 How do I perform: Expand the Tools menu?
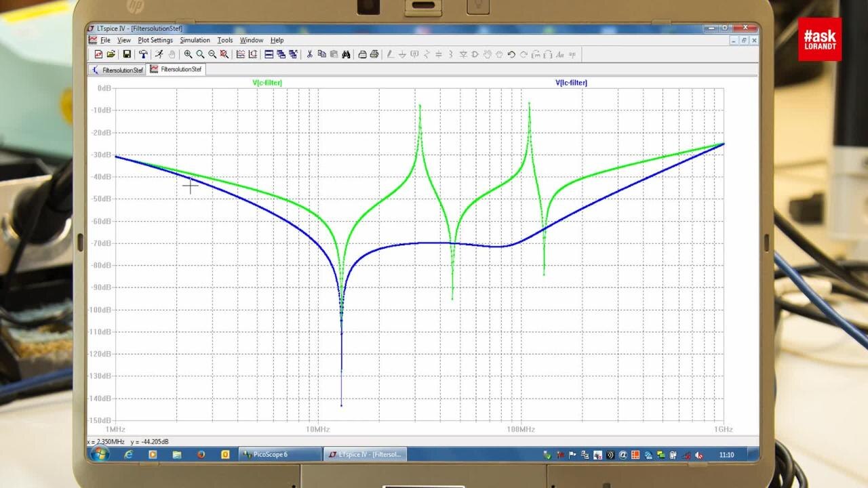coord(224,40)
